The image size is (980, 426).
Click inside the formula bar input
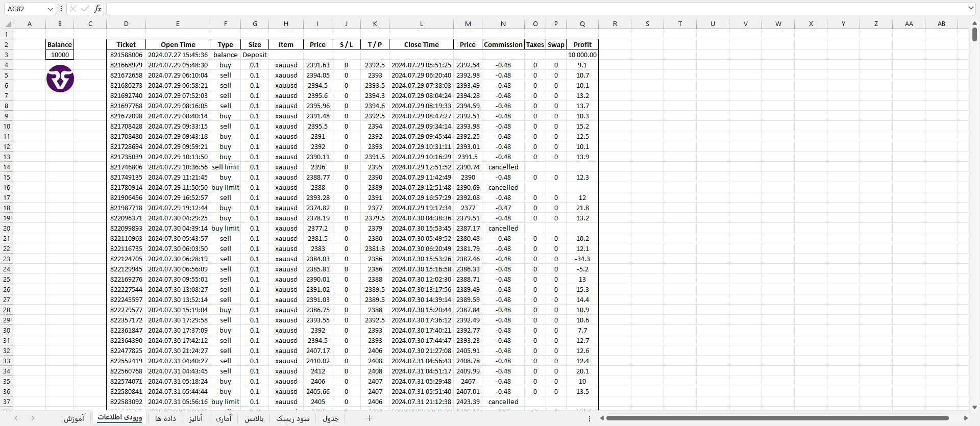[536, 9]
